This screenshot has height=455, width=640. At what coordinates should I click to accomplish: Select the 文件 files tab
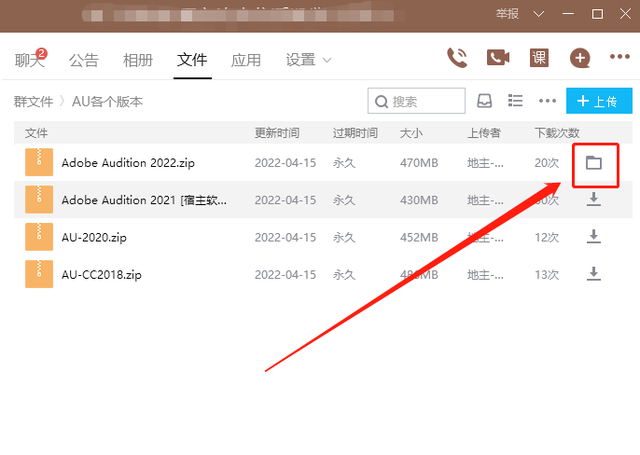192,60
